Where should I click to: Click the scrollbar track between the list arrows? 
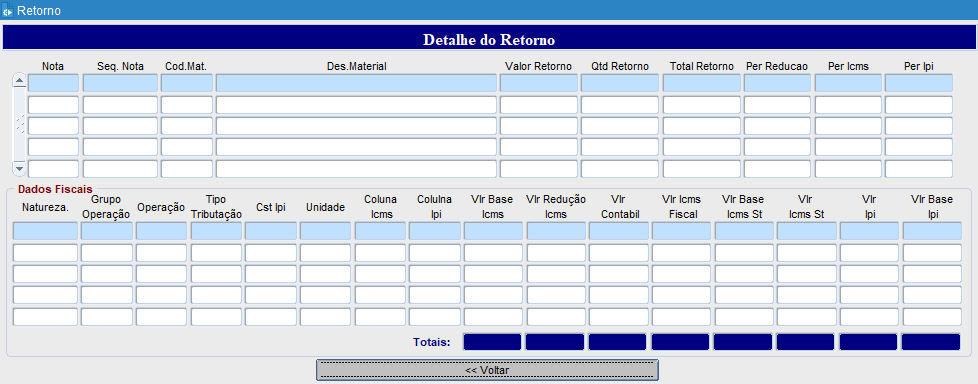(19, 125)
